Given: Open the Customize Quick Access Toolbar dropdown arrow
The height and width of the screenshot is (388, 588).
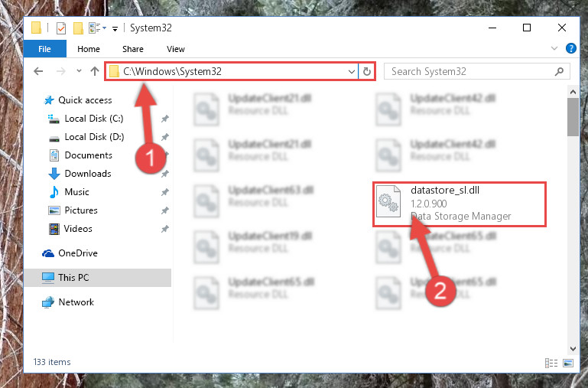Looking at the screenshot, I should pyautogui.click(x=115, y=28).
